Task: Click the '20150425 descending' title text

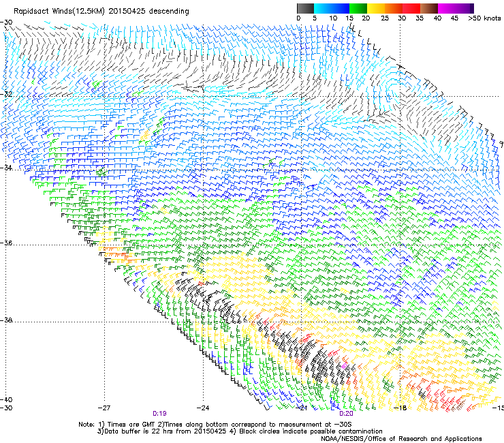Action: point(149,12)
